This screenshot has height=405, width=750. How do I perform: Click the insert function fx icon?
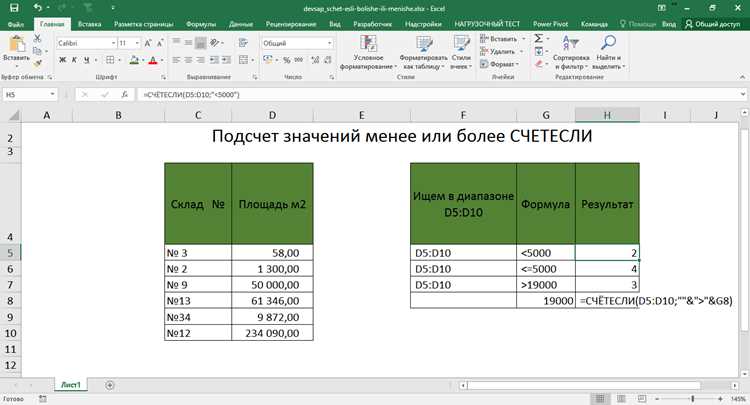(x=125, y=95)
